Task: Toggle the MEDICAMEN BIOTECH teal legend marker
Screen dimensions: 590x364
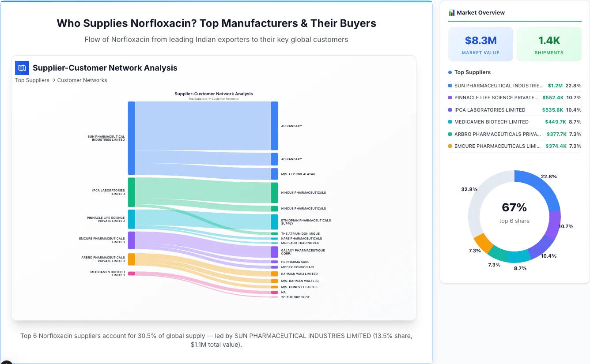Action: (450, 122)
